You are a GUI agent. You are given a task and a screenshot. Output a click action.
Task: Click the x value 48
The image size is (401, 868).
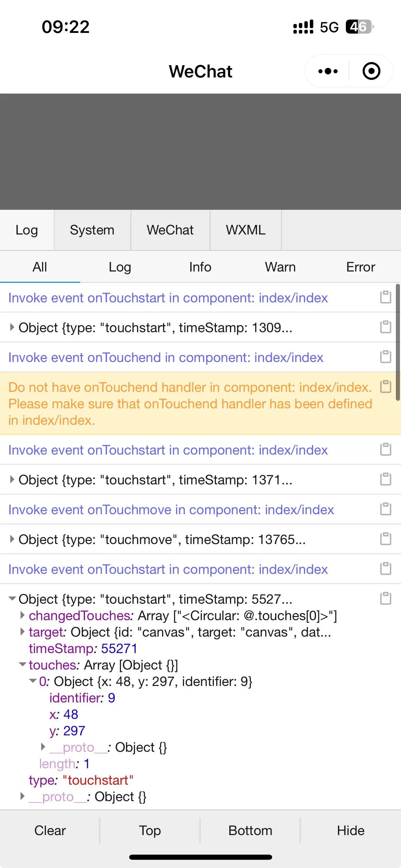point(71,714)
